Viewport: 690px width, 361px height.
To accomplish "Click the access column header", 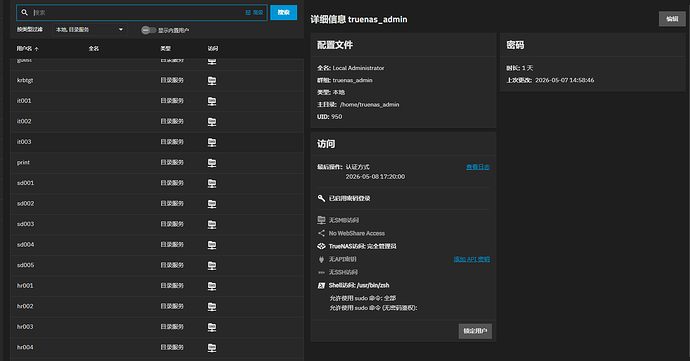I will [213, 49].
